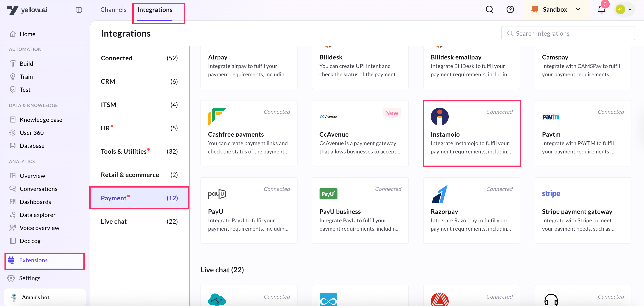
Task: Type in the Search Integrations field
Action: pyautogui.click(x=568, y=33)
